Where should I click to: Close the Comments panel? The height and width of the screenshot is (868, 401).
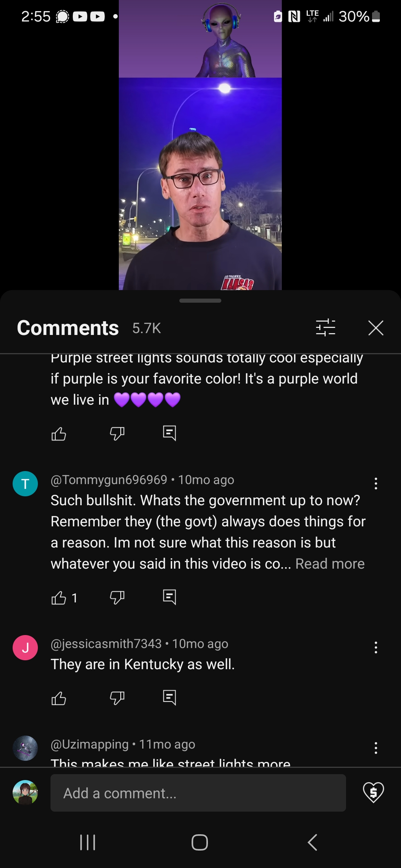coord(376,328)
